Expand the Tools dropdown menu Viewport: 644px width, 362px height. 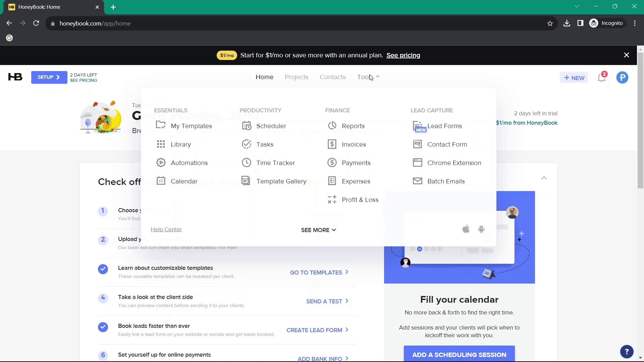pos(368,77)
